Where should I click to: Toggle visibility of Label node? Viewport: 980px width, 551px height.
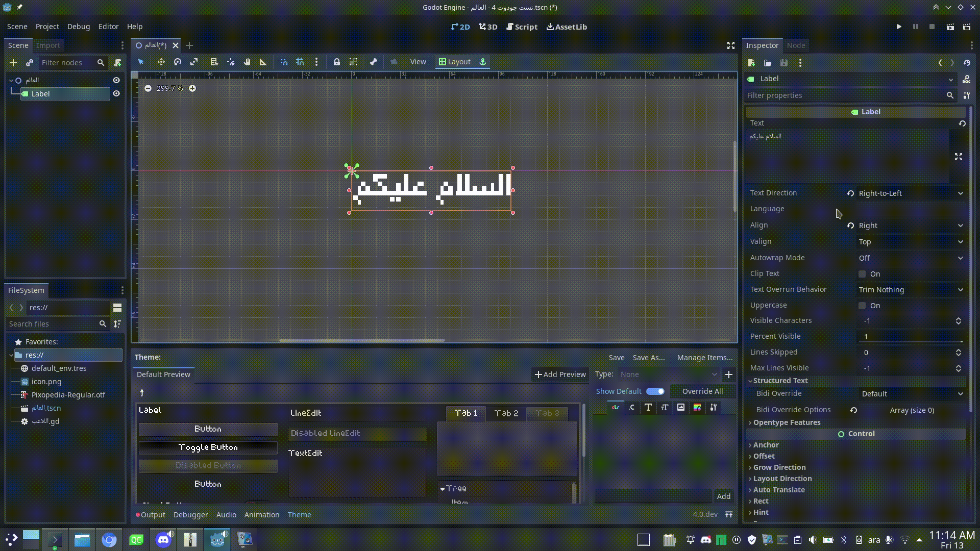point(116,94)
